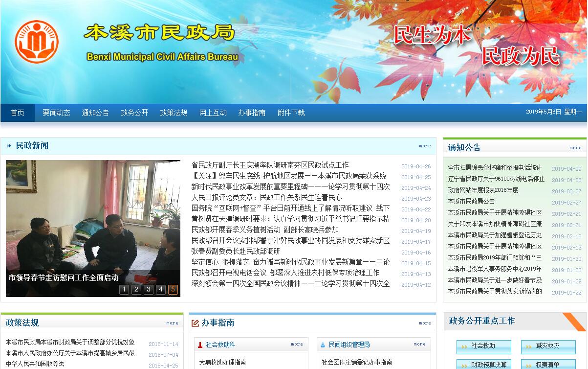The image size is (588, 369).
Task: Open article 省民政厅副厅长王庆湖率队调研
Action: click(270, 165)
